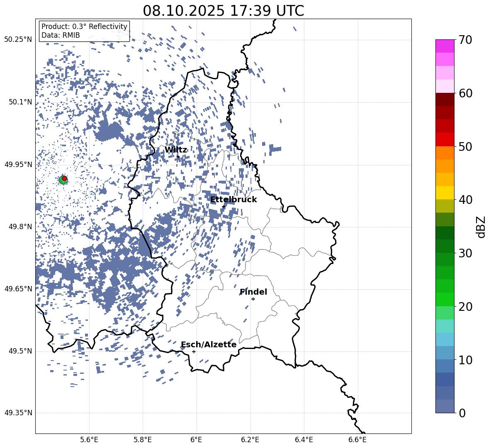The width and height of the screenshot is (491, 448).
Task: Pick the turquoise swatch below 20
Action: tap(445, 326)
